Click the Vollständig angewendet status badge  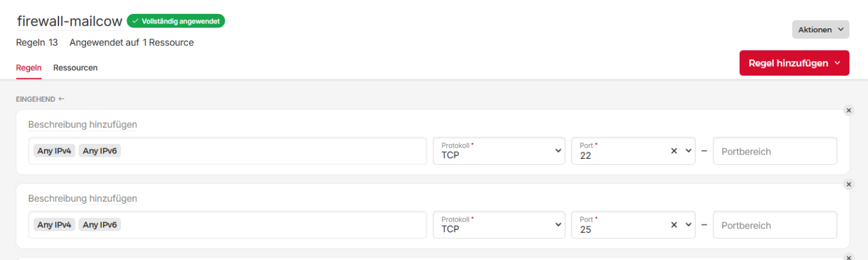click(175, 21)
